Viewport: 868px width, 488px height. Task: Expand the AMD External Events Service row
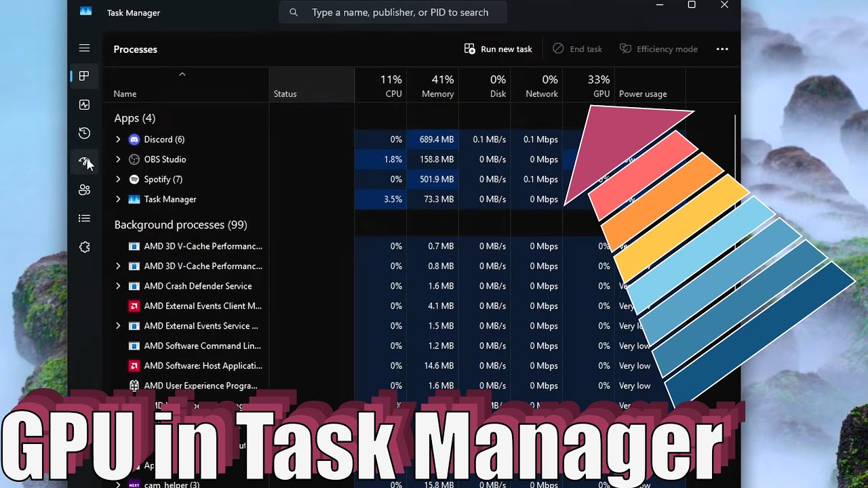pos(118,326)
